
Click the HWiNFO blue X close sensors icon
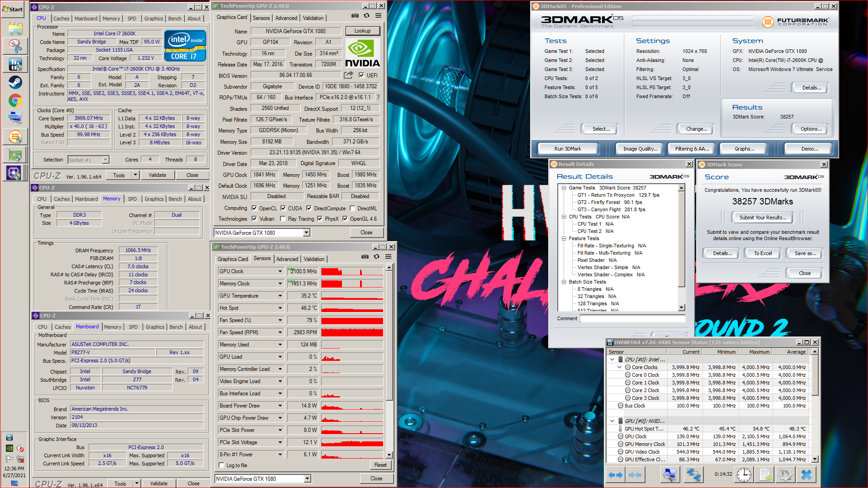pyautogui.click(x=806, y=474)
